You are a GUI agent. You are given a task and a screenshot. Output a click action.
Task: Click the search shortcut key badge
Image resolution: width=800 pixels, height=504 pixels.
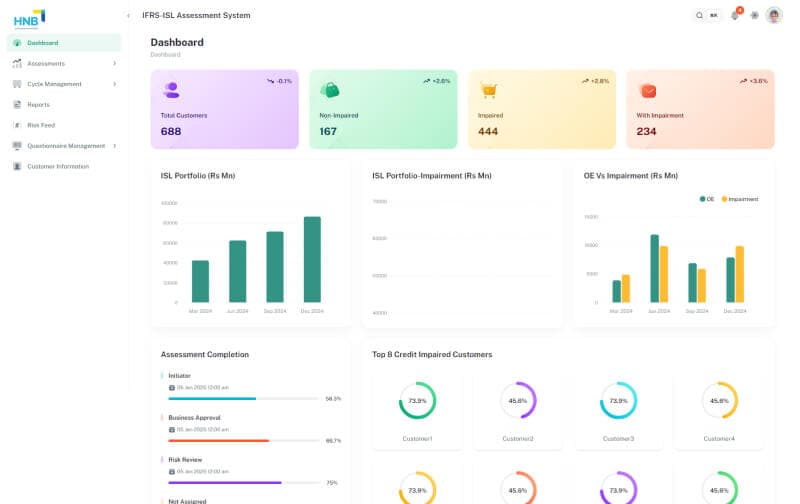tap(714, 15)
